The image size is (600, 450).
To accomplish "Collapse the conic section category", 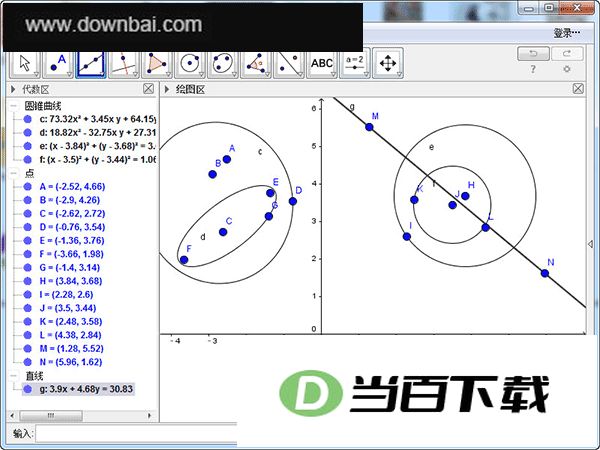I will (x=14, y=106).
